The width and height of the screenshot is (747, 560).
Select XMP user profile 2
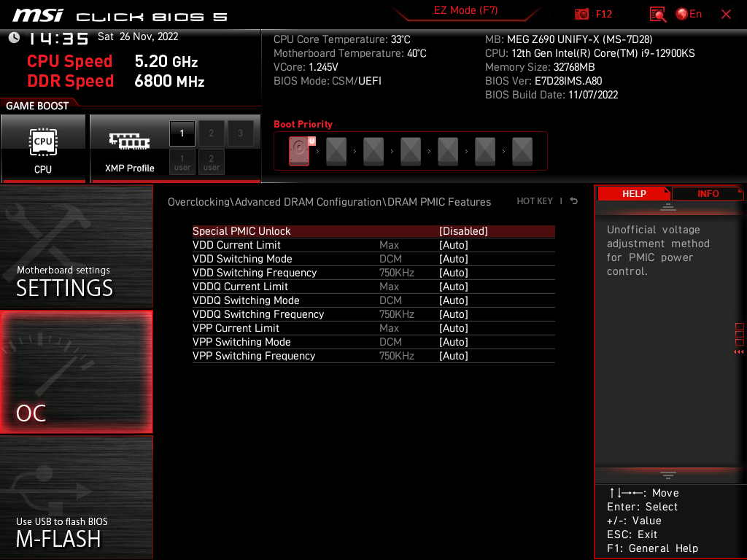[x=211, y=163]
